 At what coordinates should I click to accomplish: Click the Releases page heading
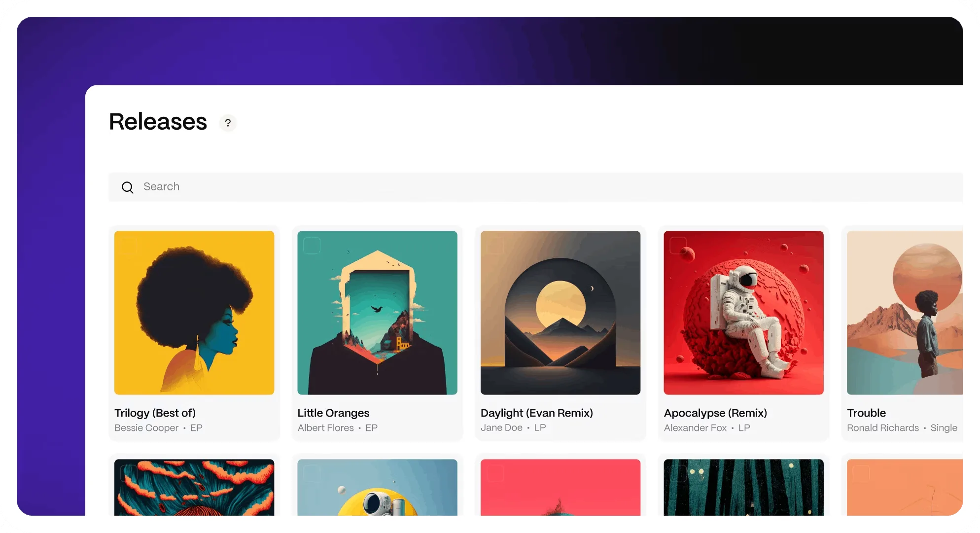point(158,122)
